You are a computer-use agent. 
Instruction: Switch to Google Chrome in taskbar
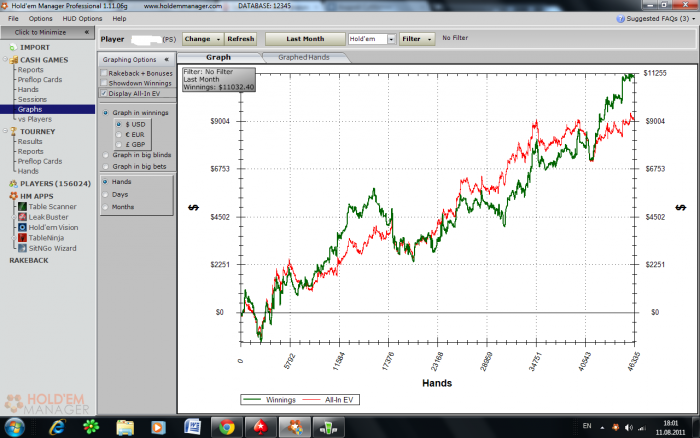pyautogui.click(x=227, y=427)
